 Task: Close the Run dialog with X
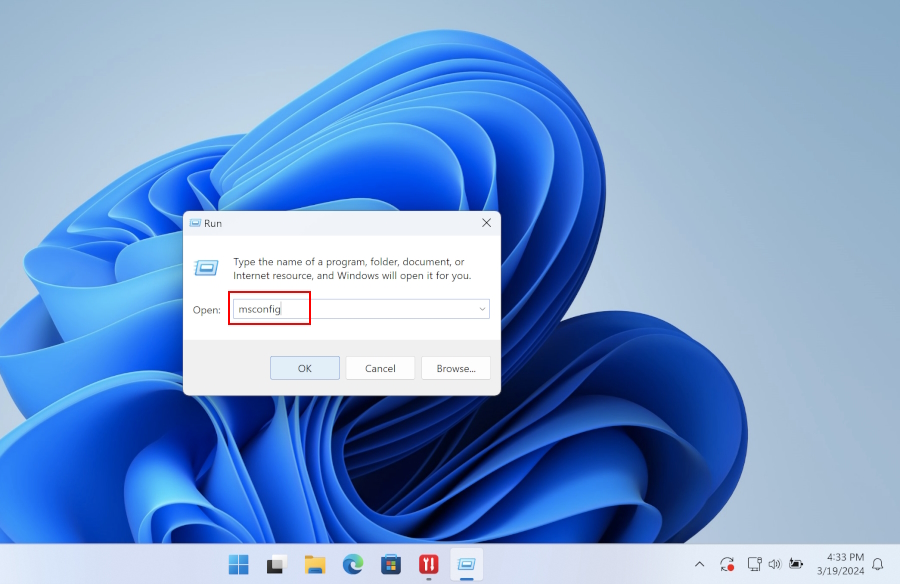click(486, 223)
